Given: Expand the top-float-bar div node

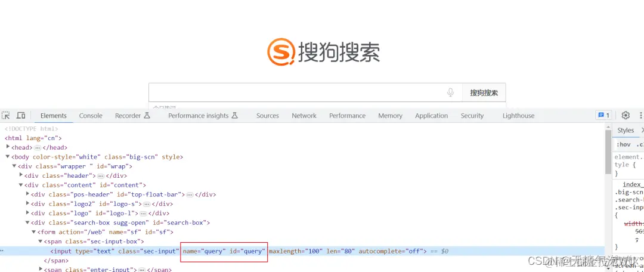Looking at the screenshot, I should click(x=27, y=194).
